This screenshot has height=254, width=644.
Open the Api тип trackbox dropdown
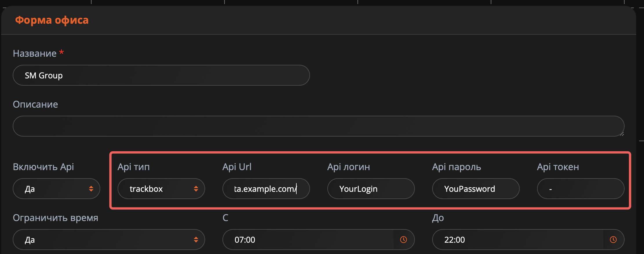pos(161,189)
